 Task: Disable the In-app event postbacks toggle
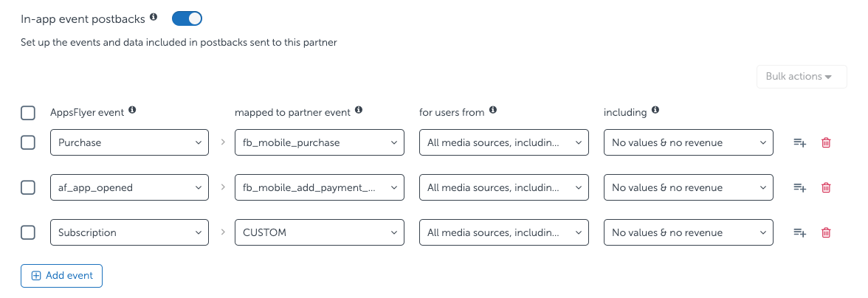pyautogui.click(x=187, y=18)
